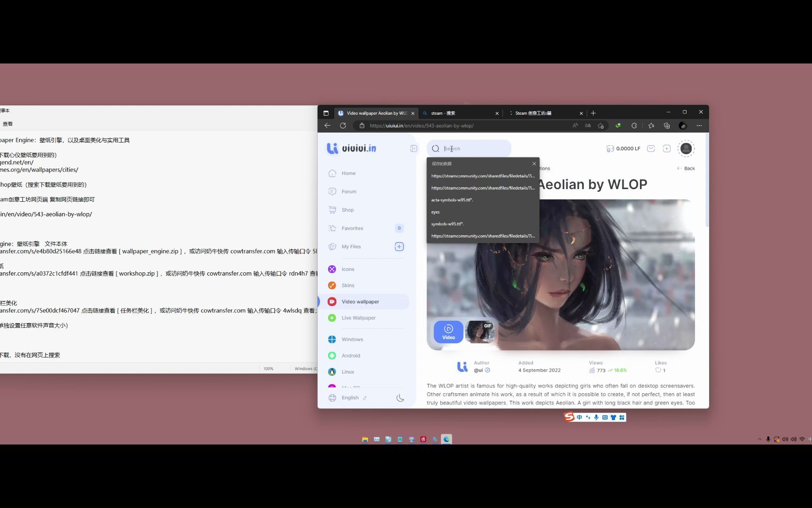Click the add upload plus icon in header
812x508 pixels.
[666, 149]
